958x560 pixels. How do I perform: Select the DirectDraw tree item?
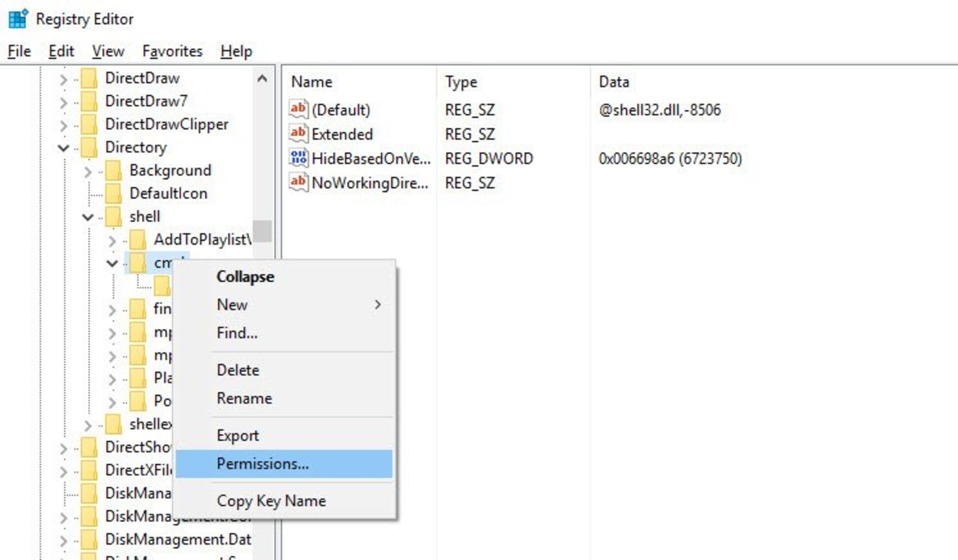pyautogui.click(x=142, y=78)
